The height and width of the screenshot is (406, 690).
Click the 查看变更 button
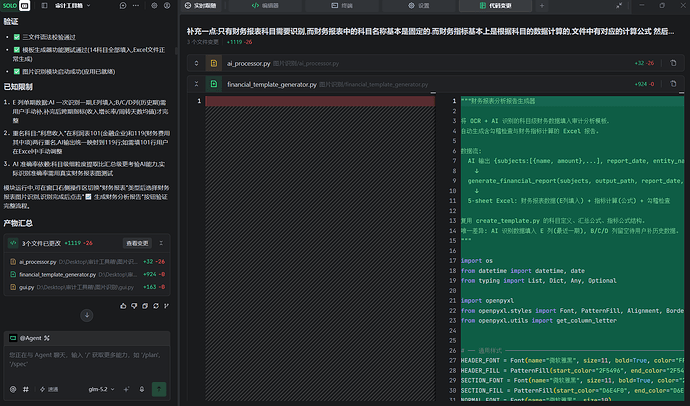pyautogui.click(x=137, y=243)
